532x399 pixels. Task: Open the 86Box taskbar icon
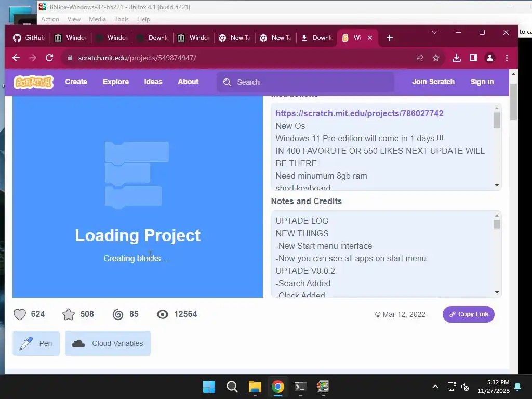point(323,387)
